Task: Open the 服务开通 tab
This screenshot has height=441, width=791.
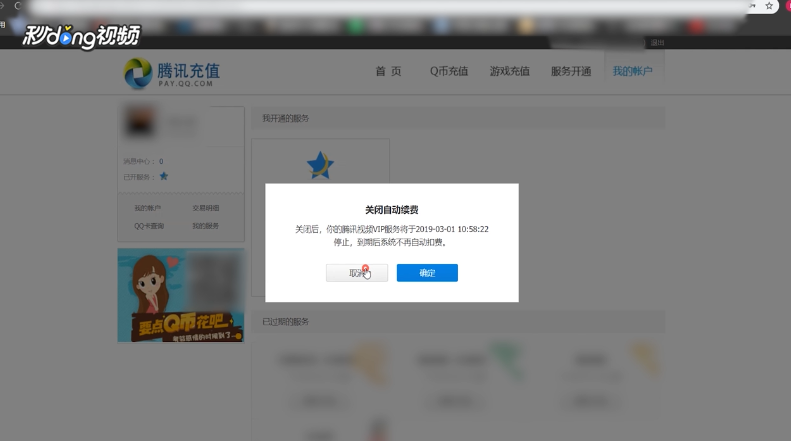Action: pyautogui.click(x=571, y=71)
